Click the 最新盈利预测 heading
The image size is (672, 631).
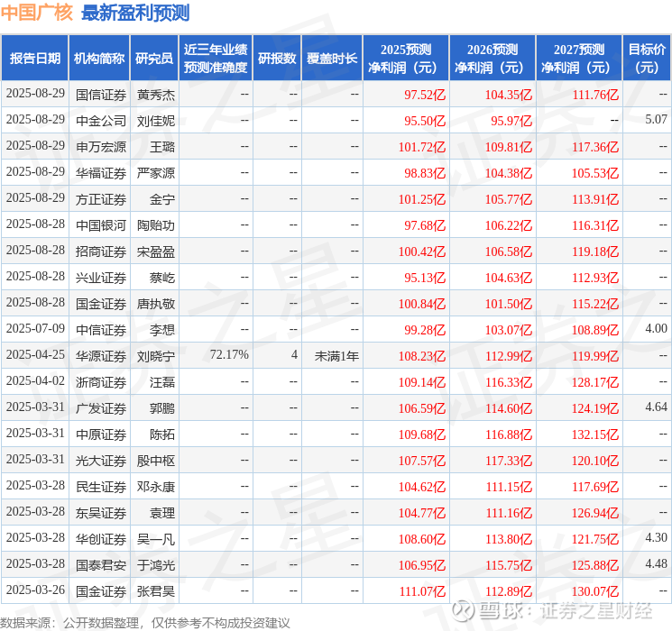point(135,13)
